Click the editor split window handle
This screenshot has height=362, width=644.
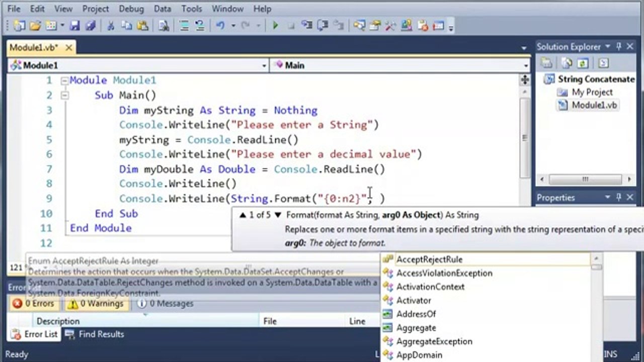[x=525, y=80]
